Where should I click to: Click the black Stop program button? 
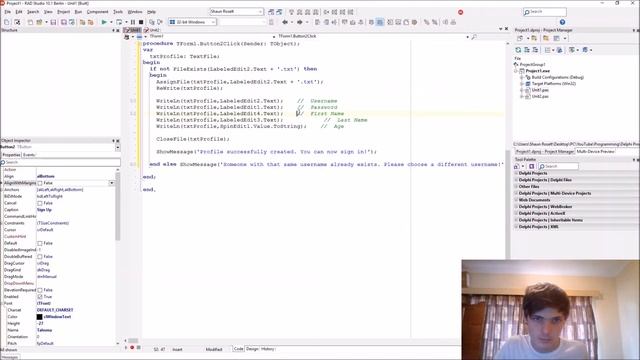141,22
